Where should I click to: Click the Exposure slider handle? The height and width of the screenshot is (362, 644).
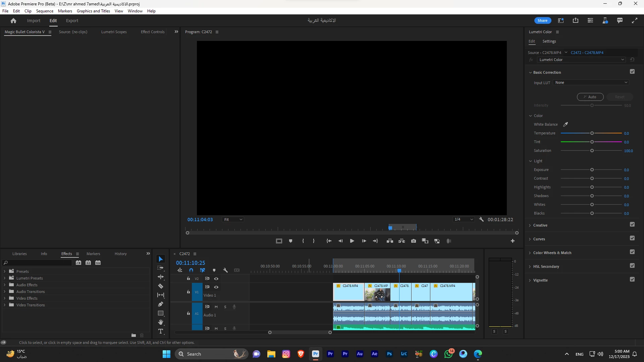[592, 170]
